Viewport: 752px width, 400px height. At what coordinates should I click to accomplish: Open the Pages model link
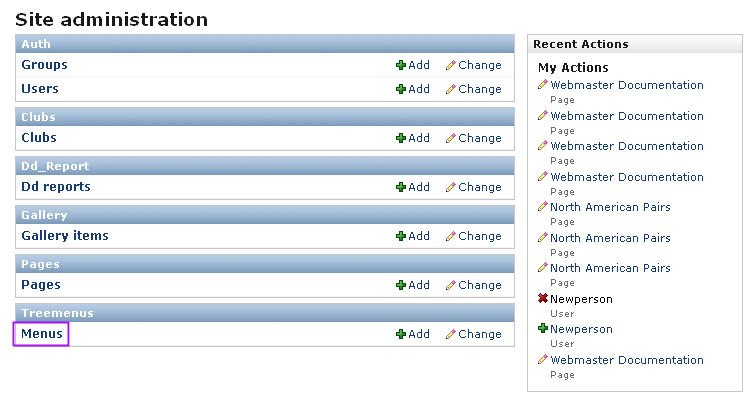41,285
